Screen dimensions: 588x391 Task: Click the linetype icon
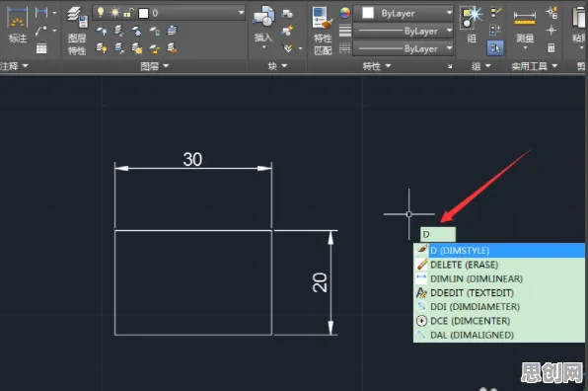pyautogui.click(x=345, y=48)
